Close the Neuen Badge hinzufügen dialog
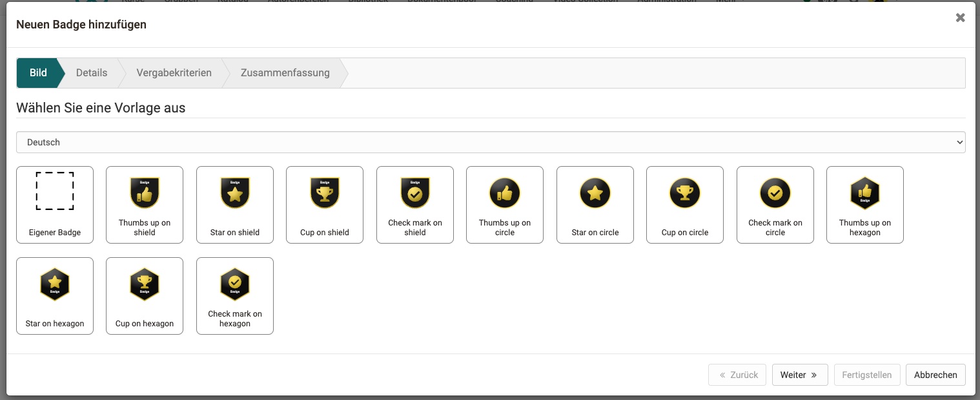Screen dimensions: 980x400 (960, 18)
